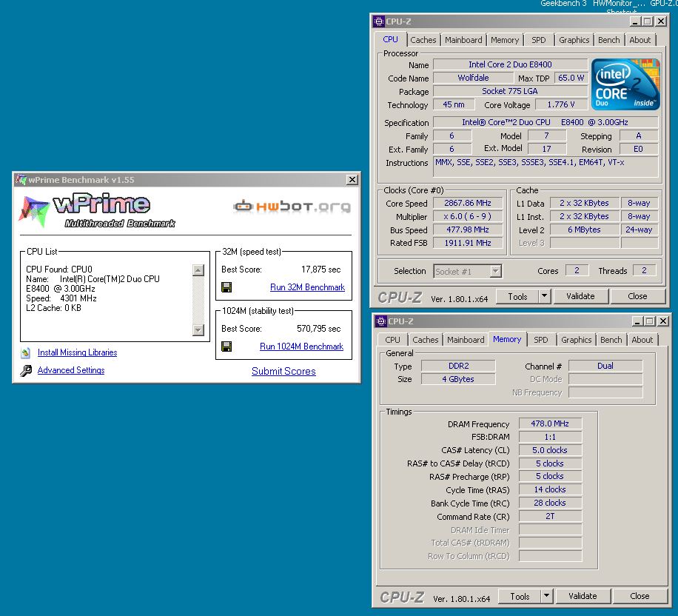Click Close button in top CPU-Z
Screen dimensions: 678x616
click(x=637, y=296)
